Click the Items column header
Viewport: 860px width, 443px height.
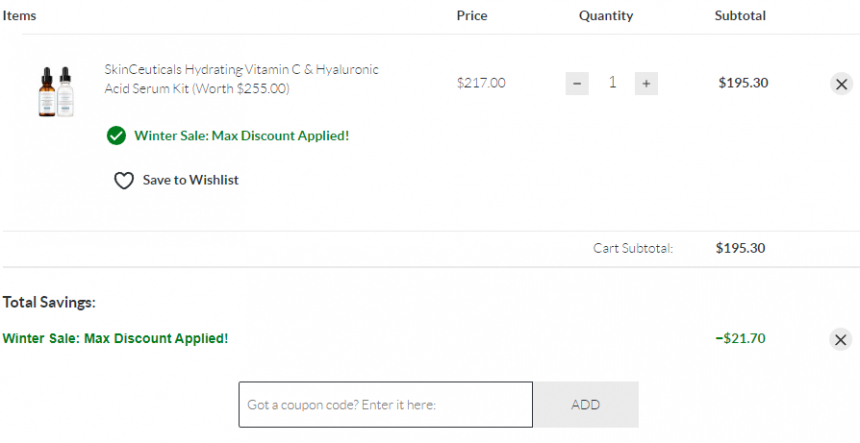[19, 16]
